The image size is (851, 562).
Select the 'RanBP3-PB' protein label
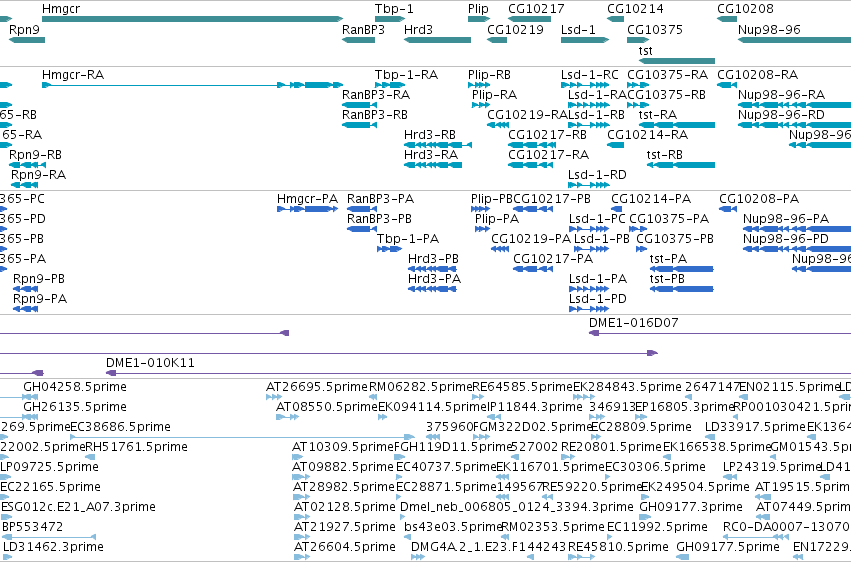tap(379, 219)
